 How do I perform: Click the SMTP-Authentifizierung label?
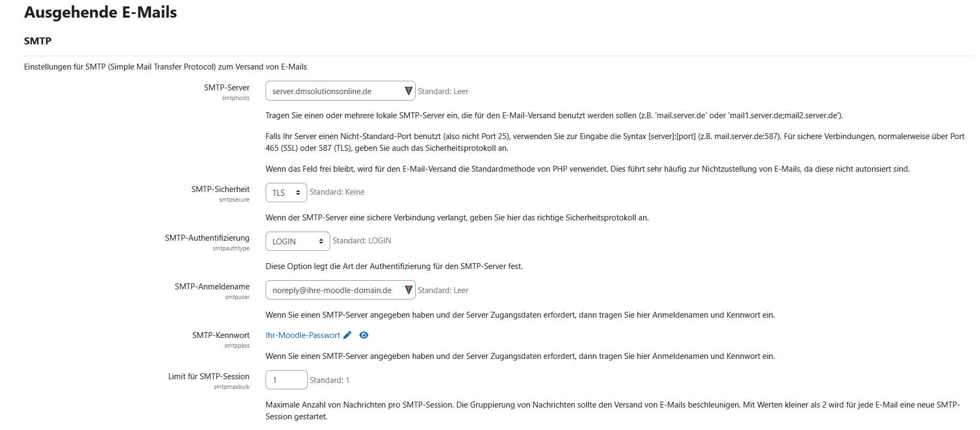pos(207,238)
